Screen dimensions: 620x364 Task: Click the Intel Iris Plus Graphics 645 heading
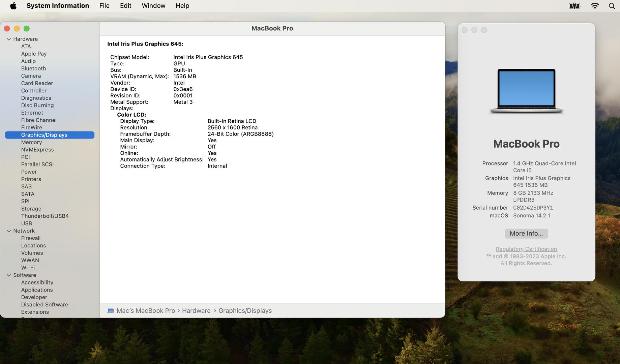click(x=145, y=44)
